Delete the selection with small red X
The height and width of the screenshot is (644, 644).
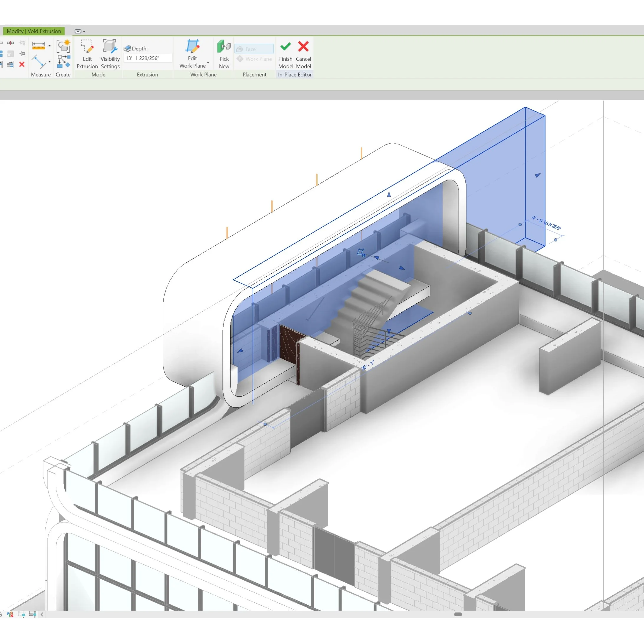(x=22, y=64)
